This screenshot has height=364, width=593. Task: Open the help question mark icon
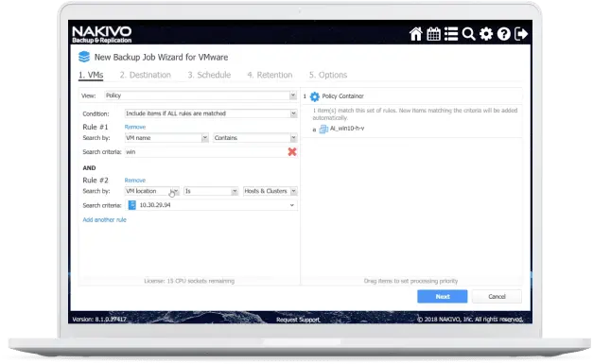(504, 34)
